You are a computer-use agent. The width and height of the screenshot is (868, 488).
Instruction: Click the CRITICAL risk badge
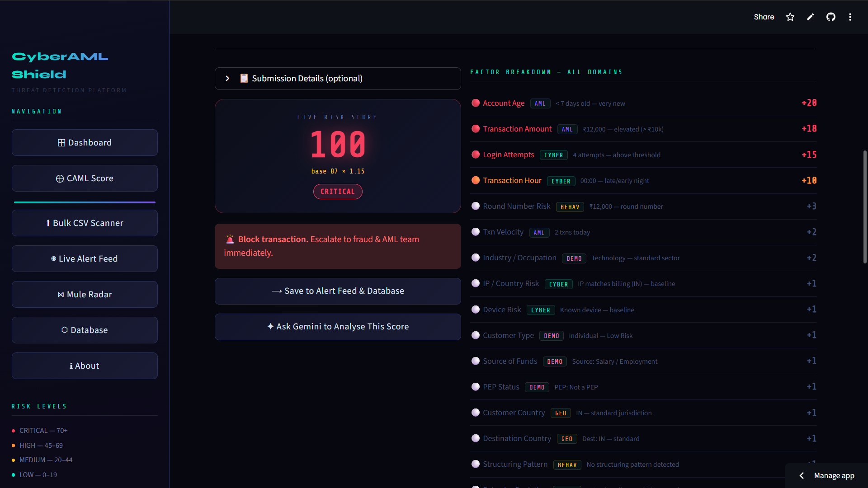click(337, 192)
